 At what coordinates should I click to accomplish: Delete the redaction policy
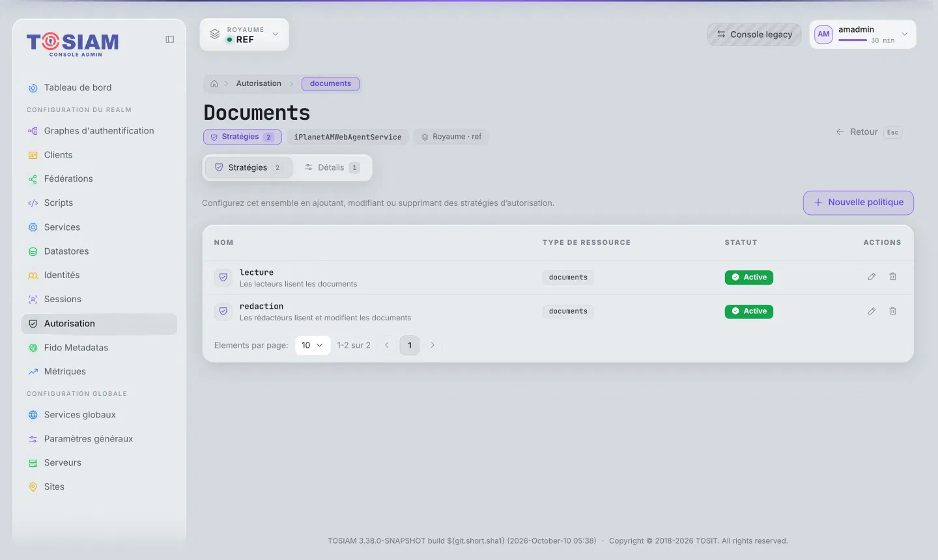point(893,311)
